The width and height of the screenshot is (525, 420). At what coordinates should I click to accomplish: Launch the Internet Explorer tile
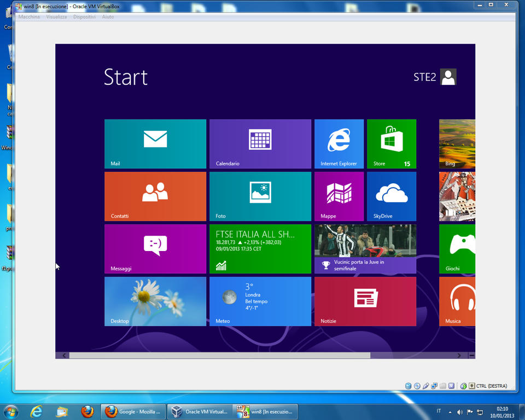(x=339, y=144)
